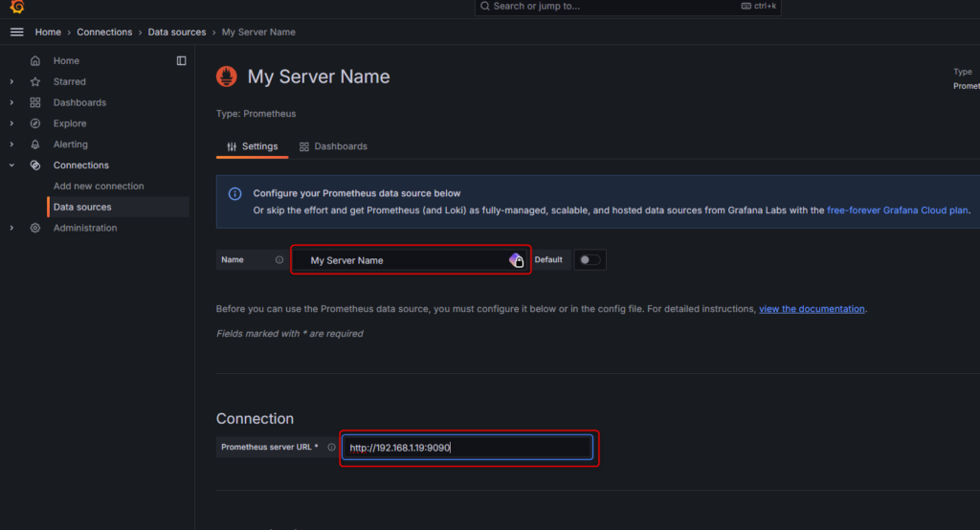Screen dimensions: 980x530
Task: Open Dashboards in the sidebar
Action: [x=79, y=102]
